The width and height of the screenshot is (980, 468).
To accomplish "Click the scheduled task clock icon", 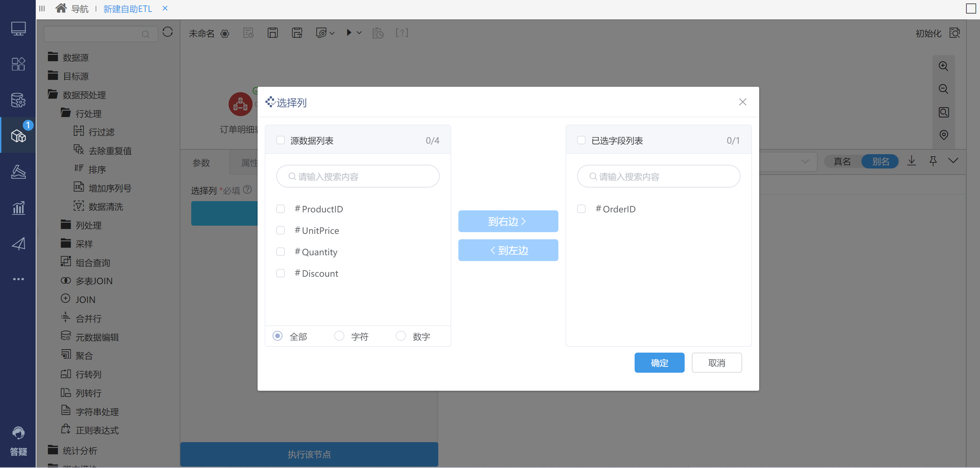I will (378, 33).
